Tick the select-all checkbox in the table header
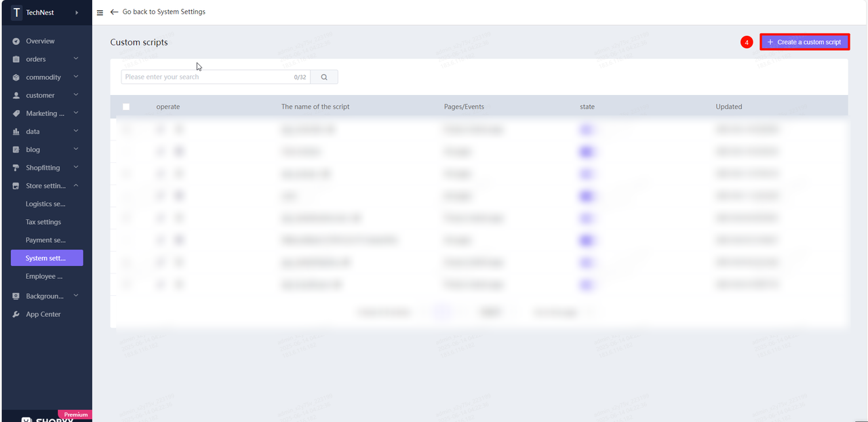This screenshot has width=868, height=422. pyautogui.click(x=126, y=107)
